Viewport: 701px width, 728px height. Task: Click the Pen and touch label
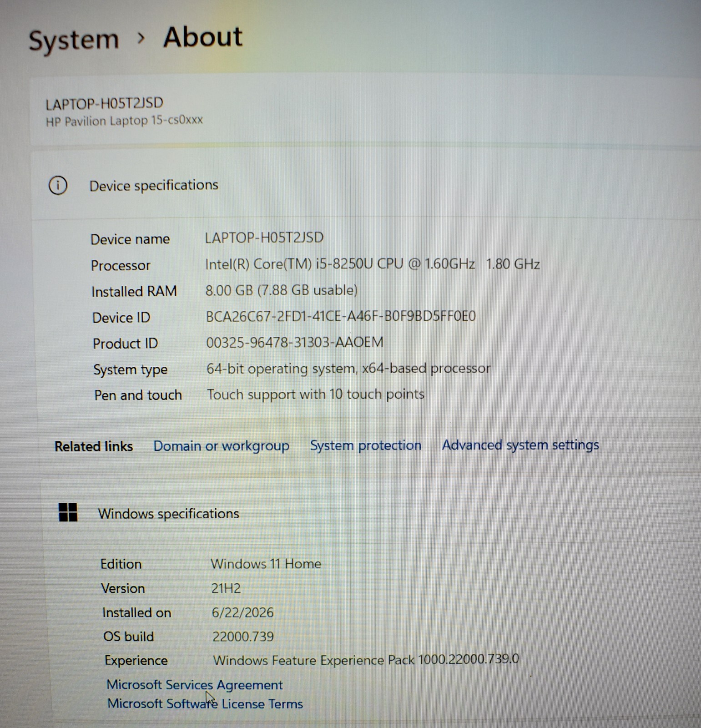point(138,395)
